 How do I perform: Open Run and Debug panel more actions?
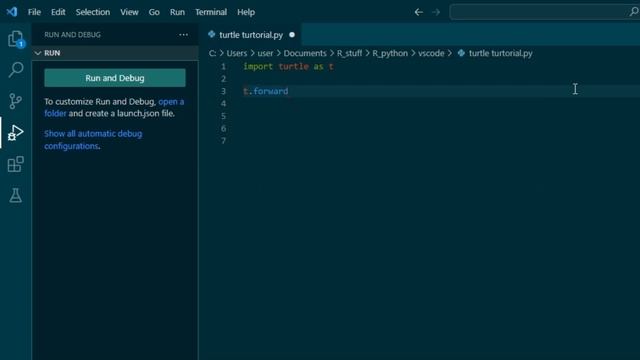[184, 35]
